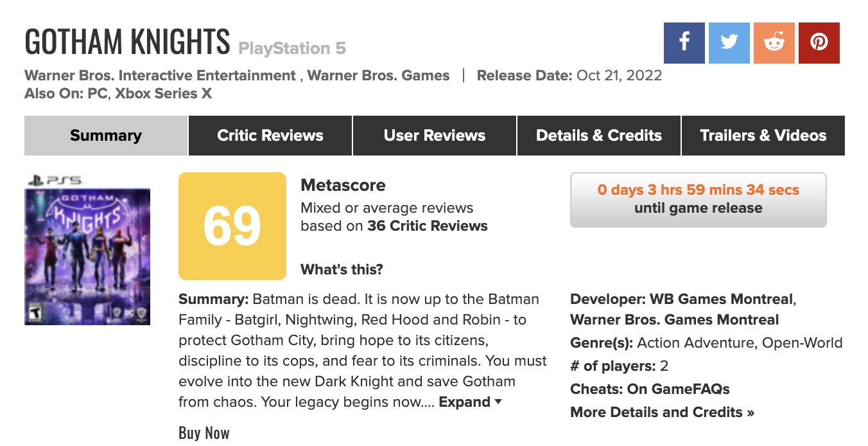
Task: Click More Details and Credits link
Action: pos(662,413)
